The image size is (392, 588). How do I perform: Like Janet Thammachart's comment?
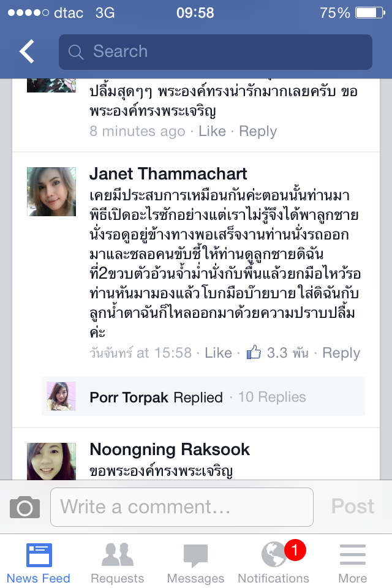click(x=218, y=353)
